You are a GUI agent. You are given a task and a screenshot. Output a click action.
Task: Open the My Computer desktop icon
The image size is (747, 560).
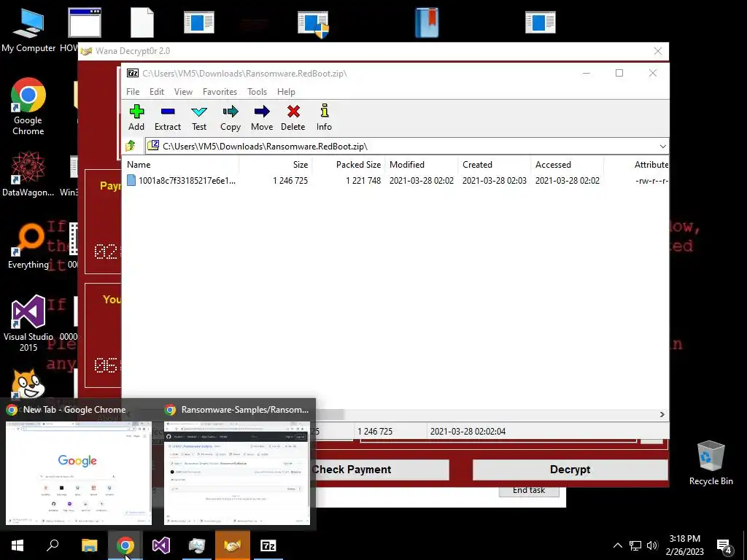pos(28,31)
